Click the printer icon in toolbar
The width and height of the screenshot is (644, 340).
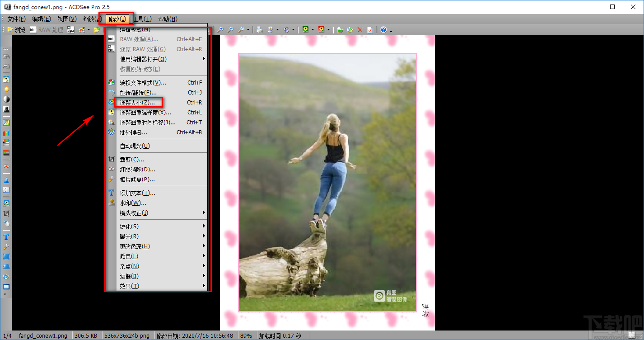[x=260, y=30]
